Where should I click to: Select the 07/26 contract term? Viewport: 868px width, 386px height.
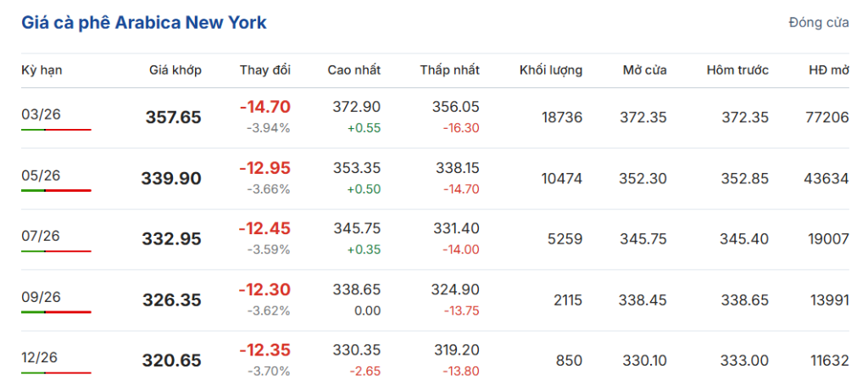click(x=41, y=236)
